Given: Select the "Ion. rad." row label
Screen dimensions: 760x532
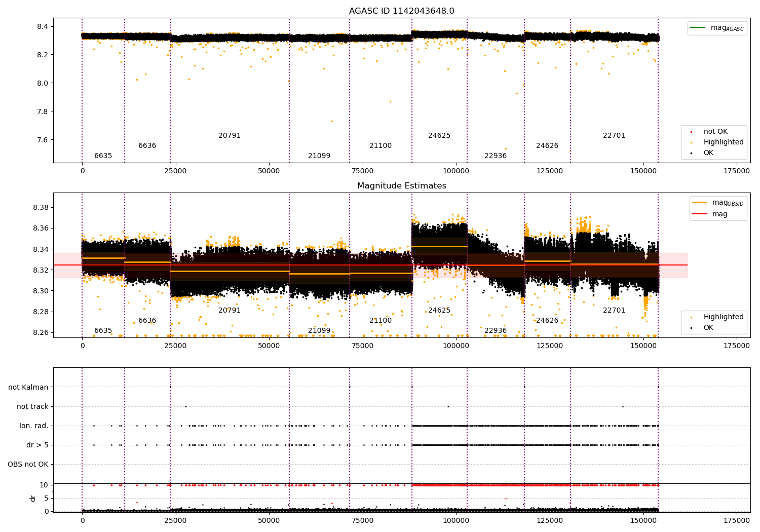Looking at the screenshot, I should pos(34,426).
